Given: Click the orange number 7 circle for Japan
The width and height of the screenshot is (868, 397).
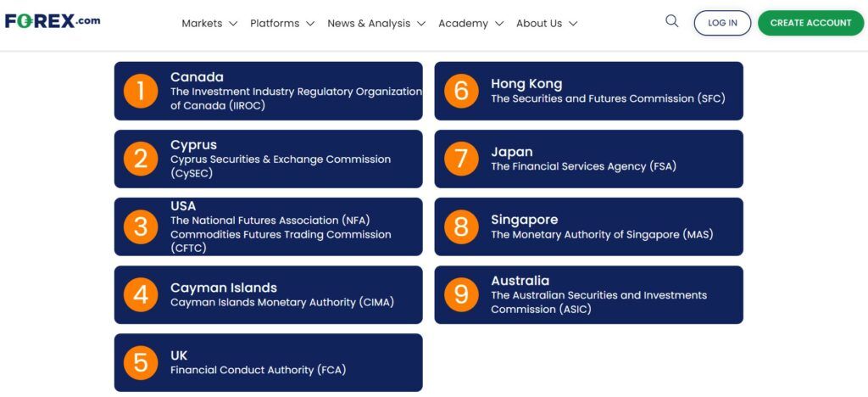Looking at the screenshot, I should pos(461,159).
